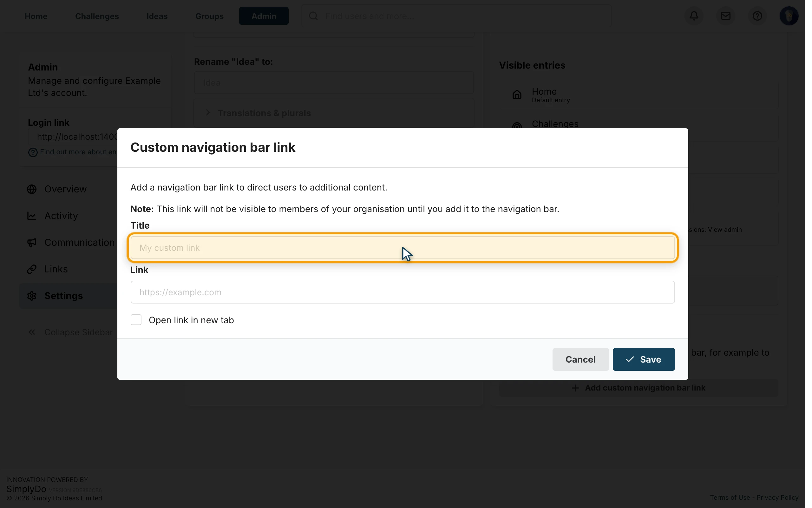Go to Ideas in top navigation
This screenshot has width=812, height=508.
157,16
